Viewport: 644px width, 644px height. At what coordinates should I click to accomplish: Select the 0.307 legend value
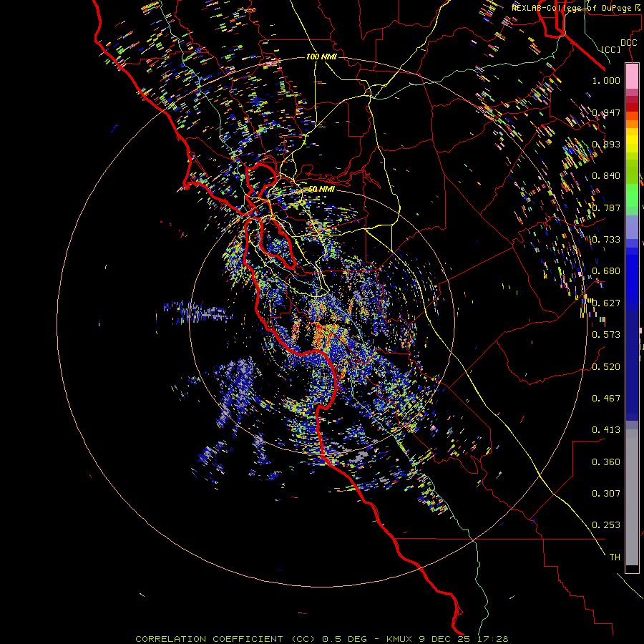click(606, 494)
